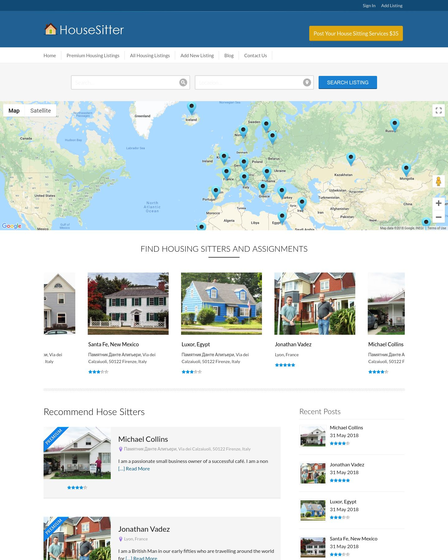
Task: Click the map pin over Turkey
Action: [282, 192]
